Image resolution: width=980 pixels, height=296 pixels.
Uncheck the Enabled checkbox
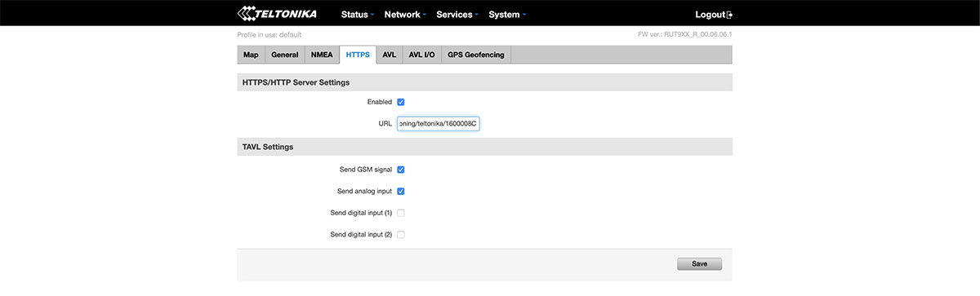tap(401, 102)
